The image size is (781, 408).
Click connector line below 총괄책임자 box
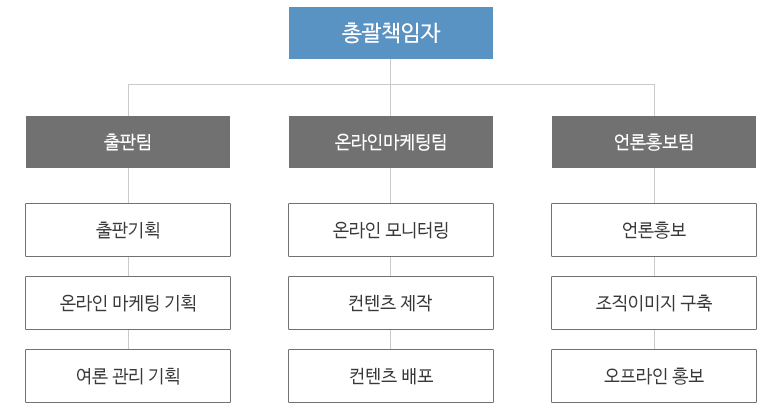[390, 72]
